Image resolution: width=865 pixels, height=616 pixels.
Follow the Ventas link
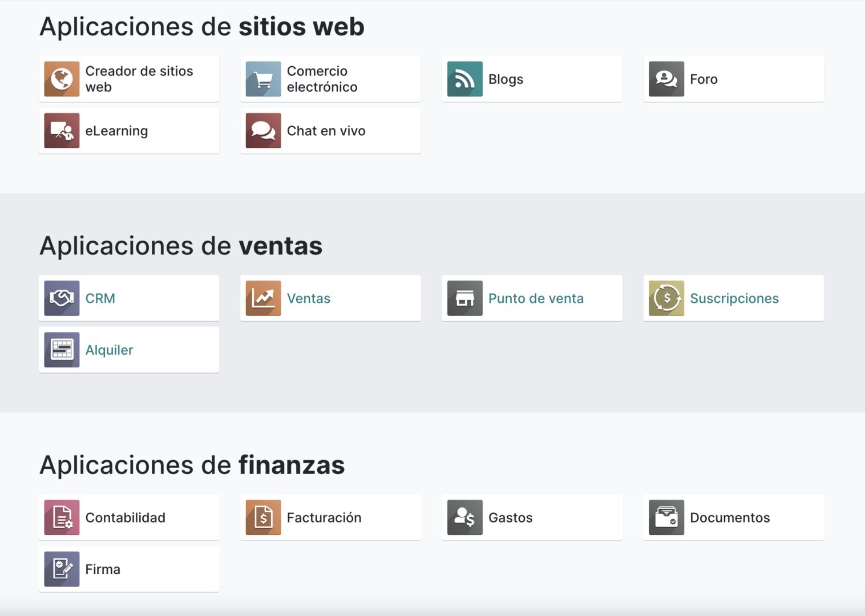pos(308,298)
